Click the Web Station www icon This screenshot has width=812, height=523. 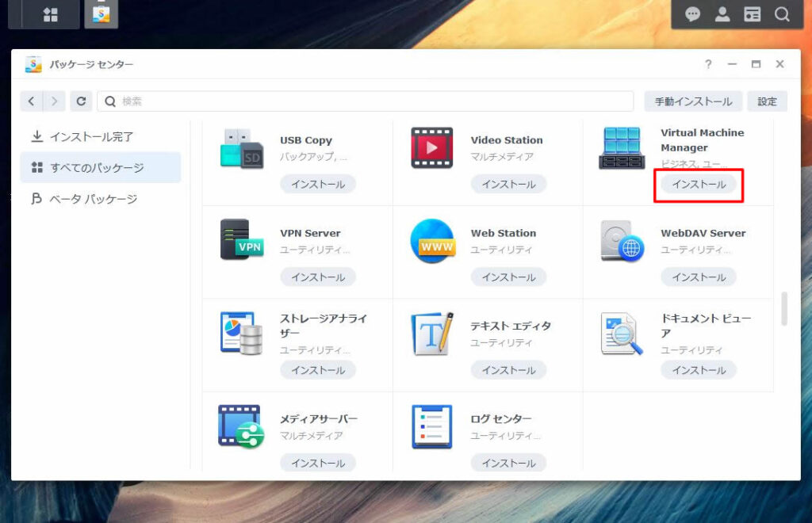[x=433, y=241]
